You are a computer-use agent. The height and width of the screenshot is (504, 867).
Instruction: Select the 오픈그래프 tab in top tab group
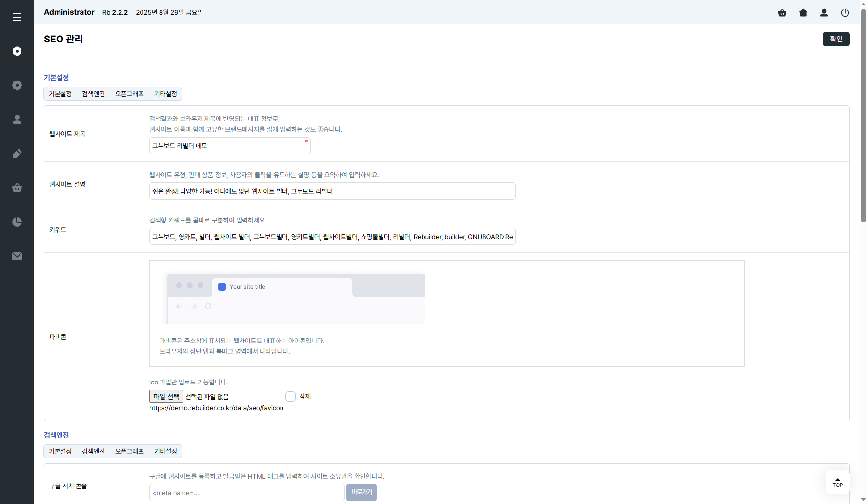[x=129, y=94]
